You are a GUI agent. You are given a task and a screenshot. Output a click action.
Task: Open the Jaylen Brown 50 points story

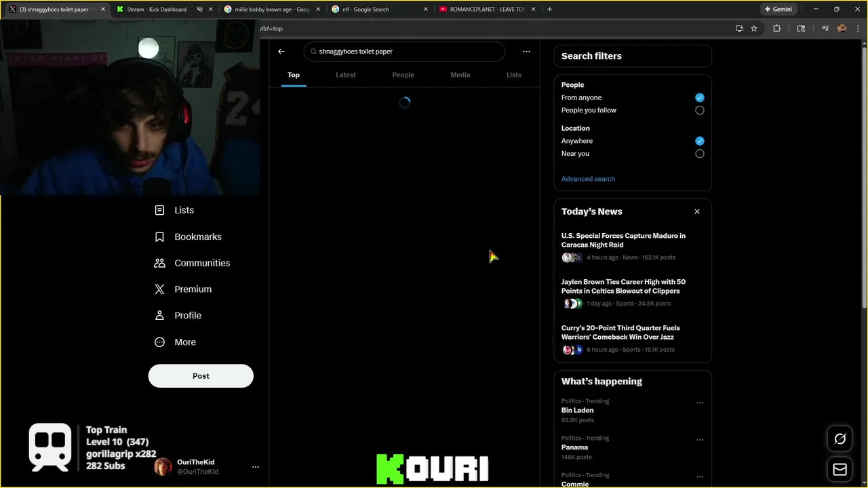point(632,292)
